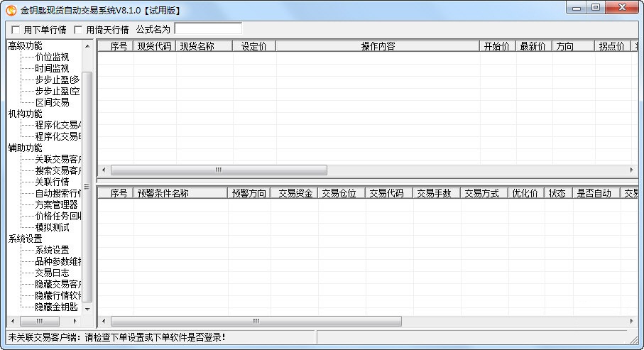Image resolution: width=644 pixels, height=350 pixels.
Task: Enable the 用倚天行情 checkbox
Action: 78,30
